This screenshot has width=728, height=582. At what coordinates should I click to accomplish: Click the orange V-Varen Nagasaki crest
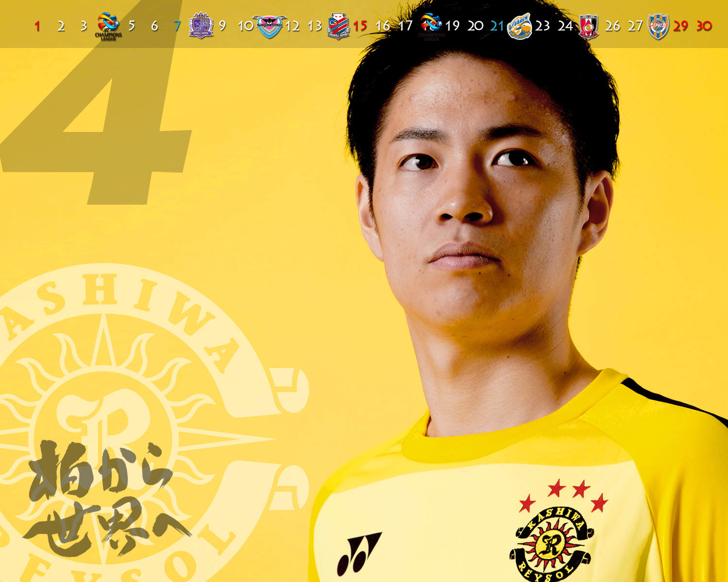519,26
